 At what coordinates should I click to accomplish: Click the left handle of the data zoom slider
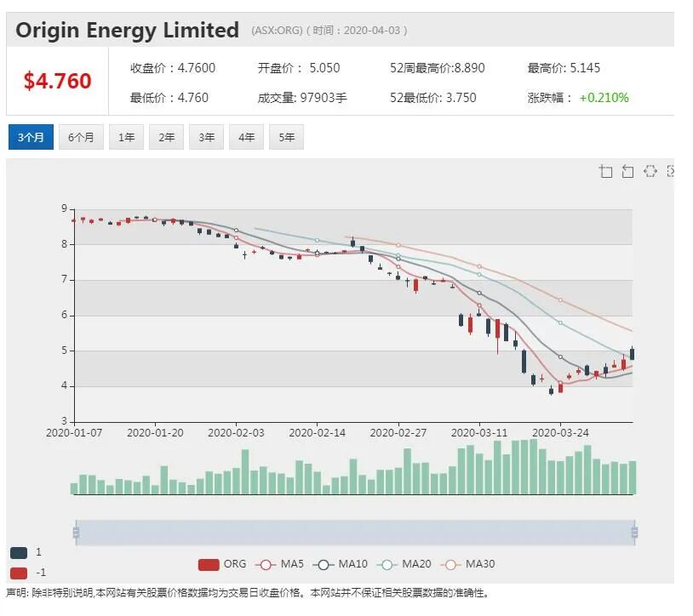76,533
